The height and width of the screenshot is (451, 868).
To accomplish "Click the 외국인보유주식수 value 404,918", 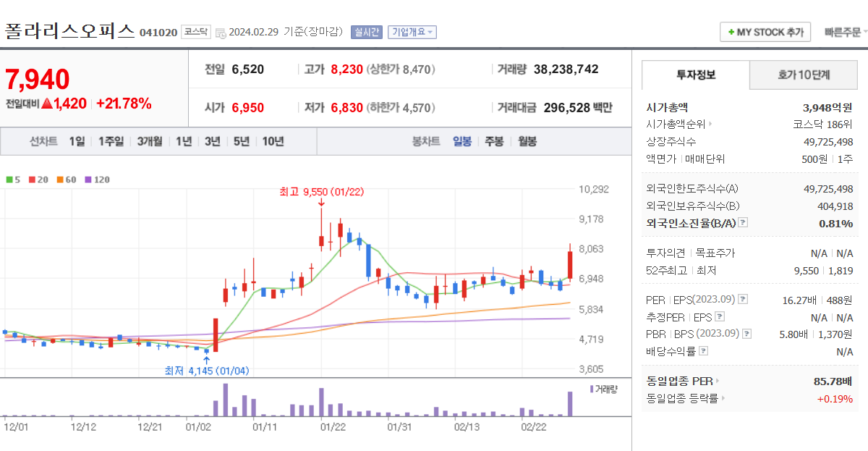I will pos(835,206).
